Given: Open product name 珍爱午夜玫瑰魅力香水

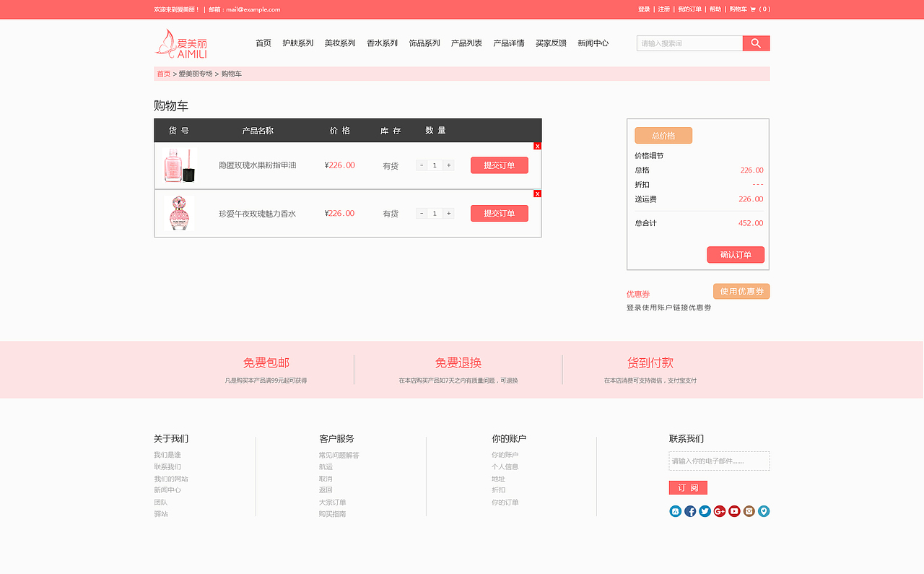Looking at the screenshot, I should pos(258,214).
